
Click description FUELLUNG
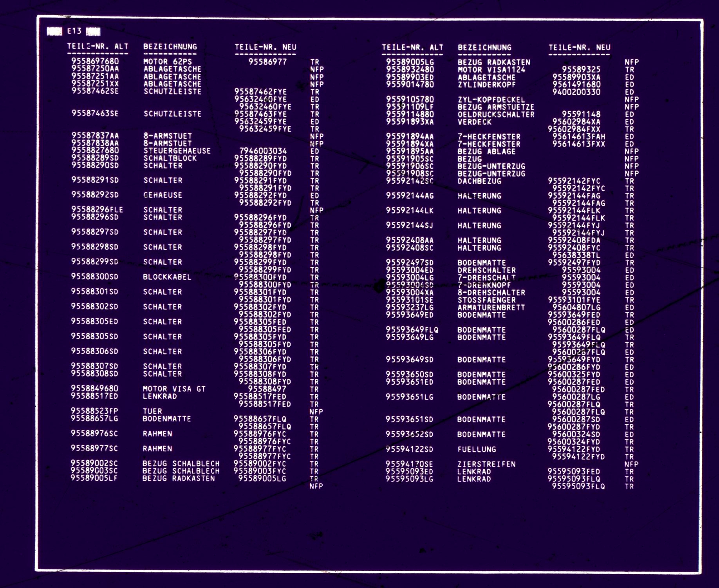pyautogui.click(x=477, y=449)
